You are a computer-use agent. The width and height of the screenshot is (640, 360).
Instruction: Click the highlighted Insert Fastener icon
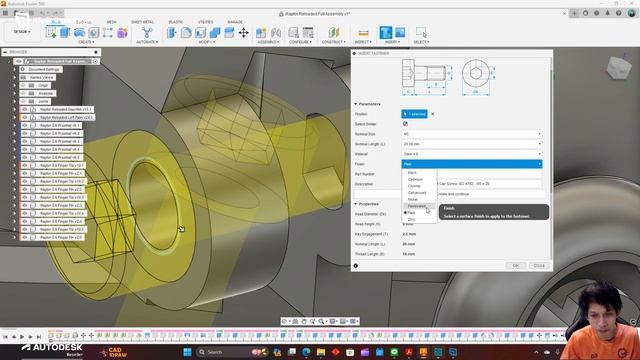[x=385, y=33]
